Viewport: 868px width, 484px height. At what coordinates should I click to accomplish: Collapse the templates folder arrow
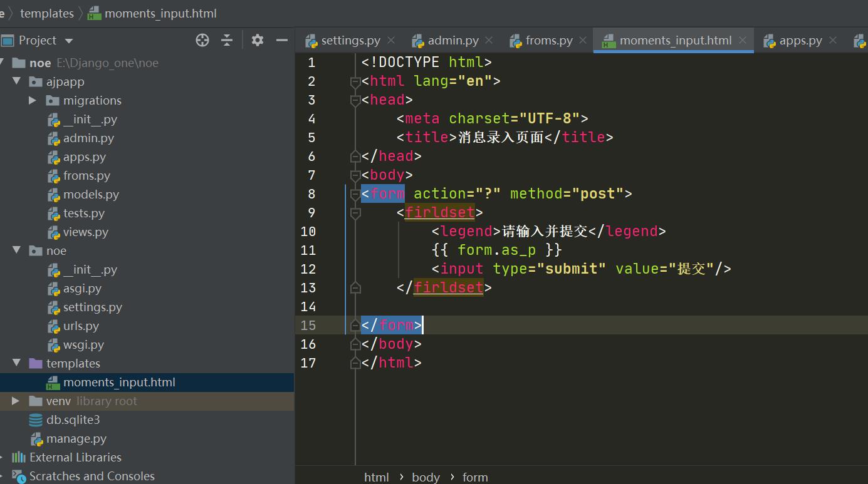coord(16,363)
